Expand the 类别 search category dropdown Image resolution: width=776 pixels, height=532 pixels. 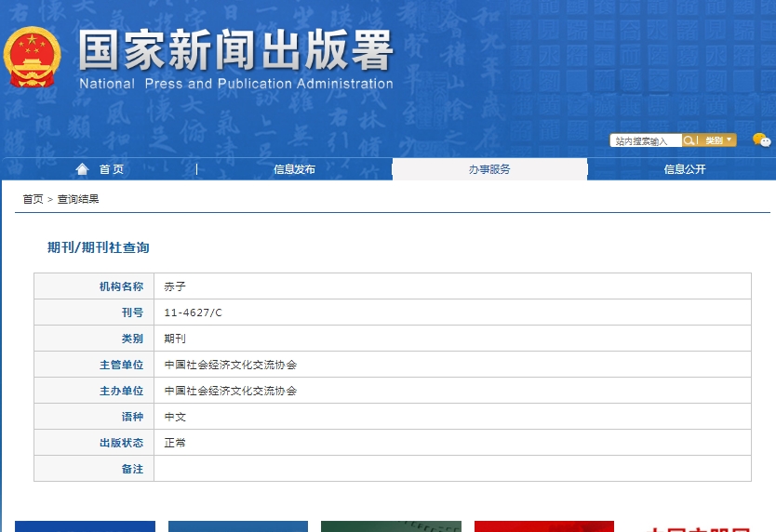(x=718, y=140)
